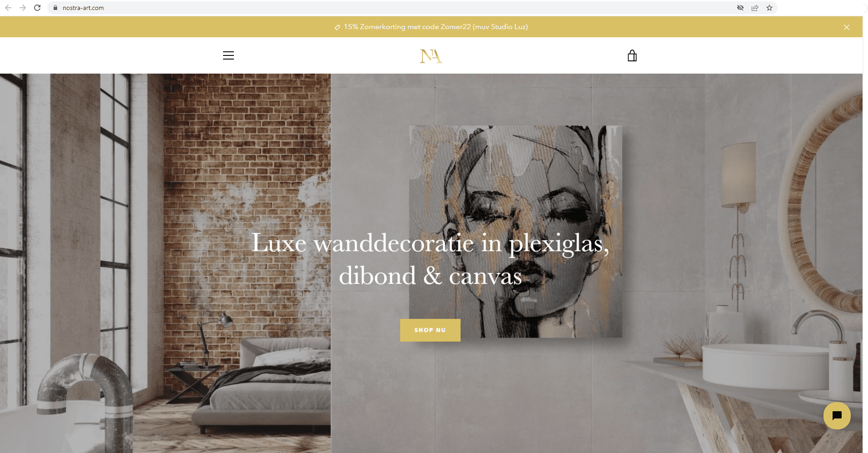Click the SHOP NU button
This screenshot has height=453, width=868.
(x=430, y=330)
